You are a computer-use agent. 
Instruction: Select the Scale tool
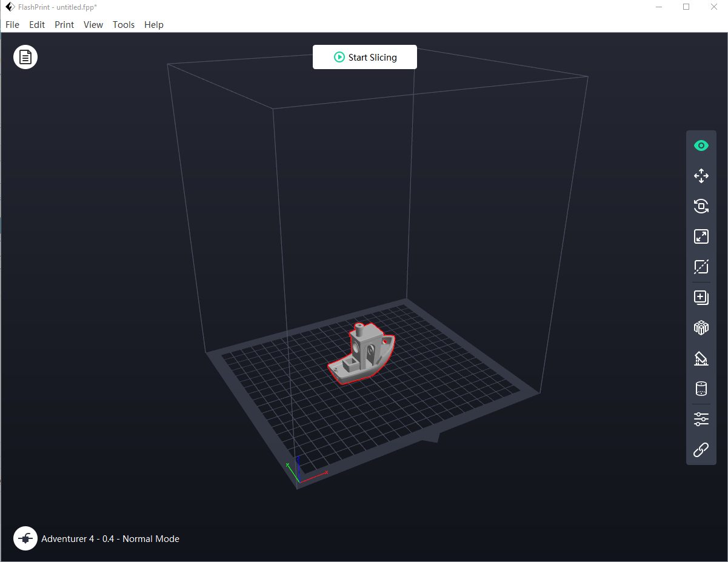[x=701, y=236]
